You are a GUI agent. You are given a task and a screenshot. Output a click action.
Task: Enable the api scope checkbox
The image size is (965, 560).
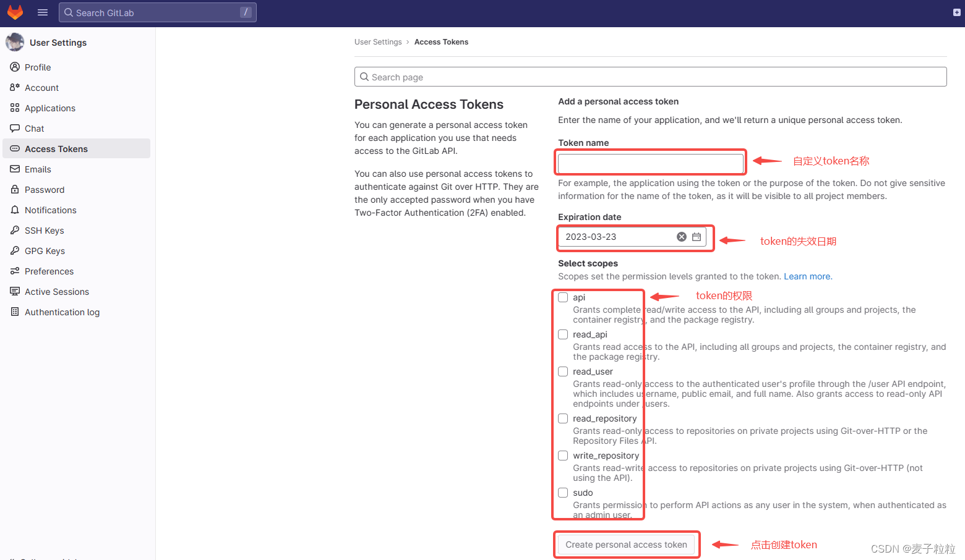coord(563,297)
